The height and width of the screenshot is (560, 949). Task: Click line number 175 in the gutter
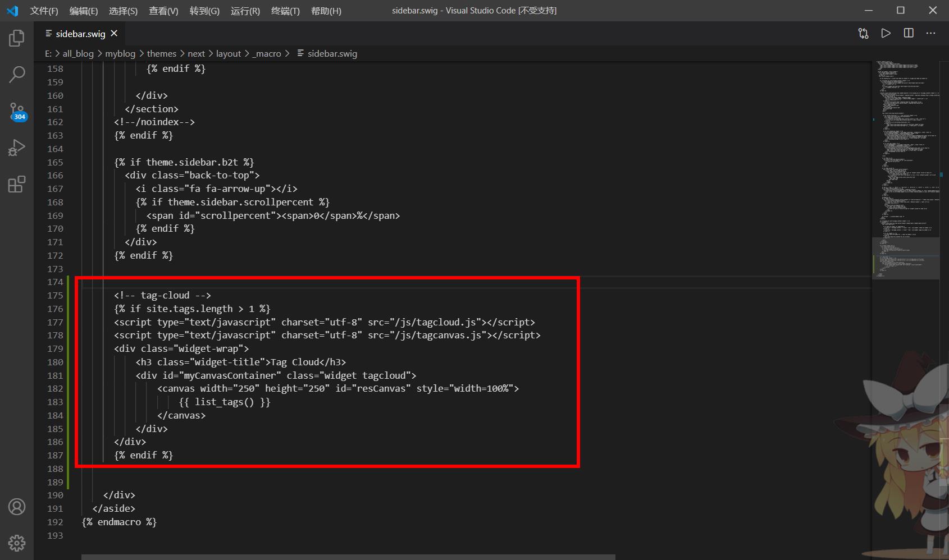55,295
